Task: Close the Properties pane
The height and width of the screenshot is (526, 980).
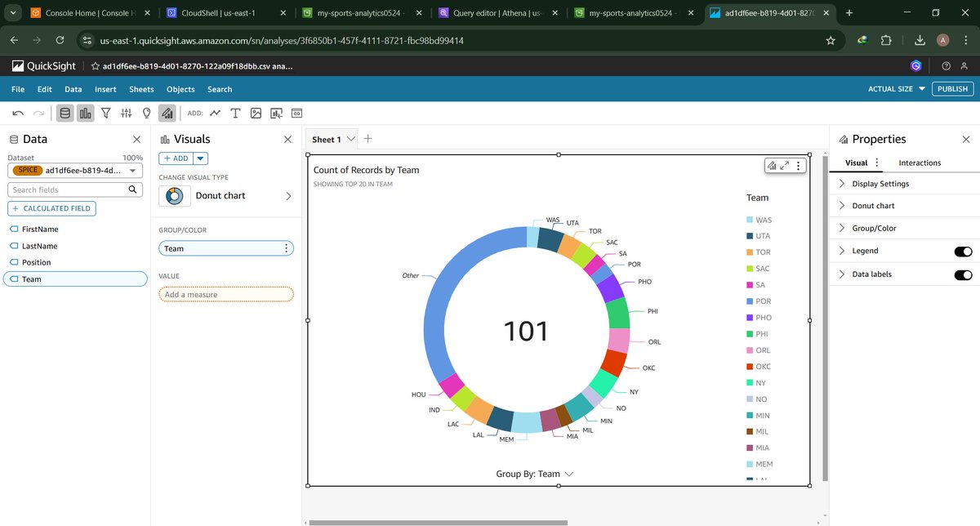Action: coord(966,140)
